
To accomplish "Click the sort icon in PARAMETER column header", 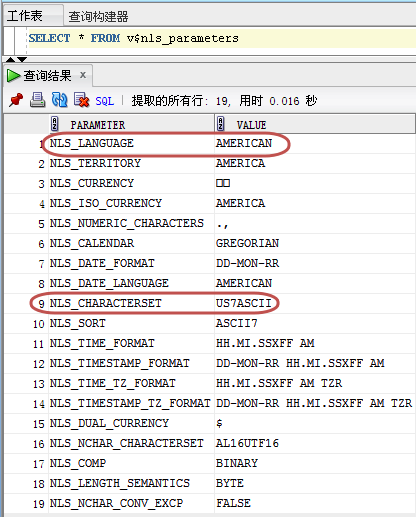I will click(x=55, y=124).
